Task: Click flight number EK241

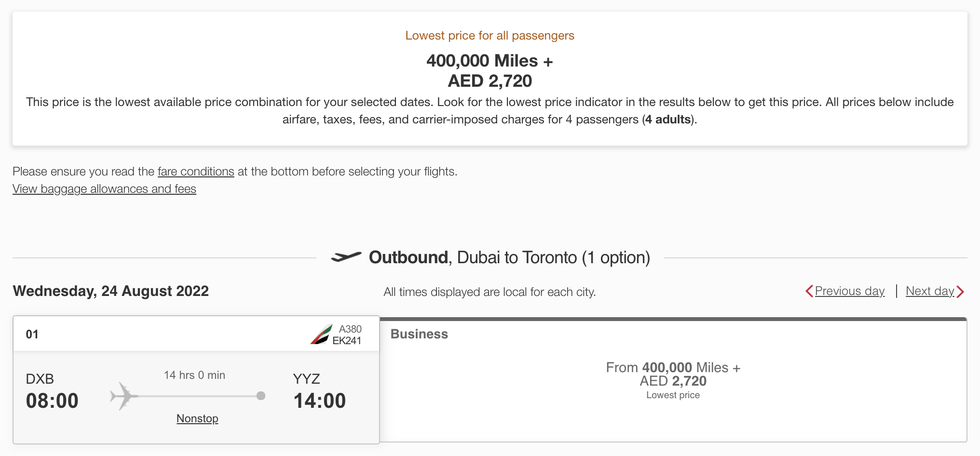Action: click(347, 341)
